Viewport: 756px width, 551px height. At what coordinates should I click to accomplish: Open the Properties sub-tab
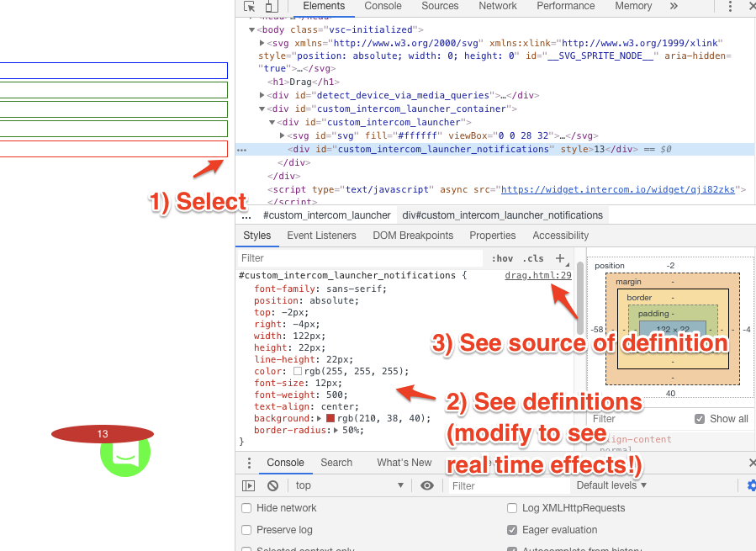492,236
